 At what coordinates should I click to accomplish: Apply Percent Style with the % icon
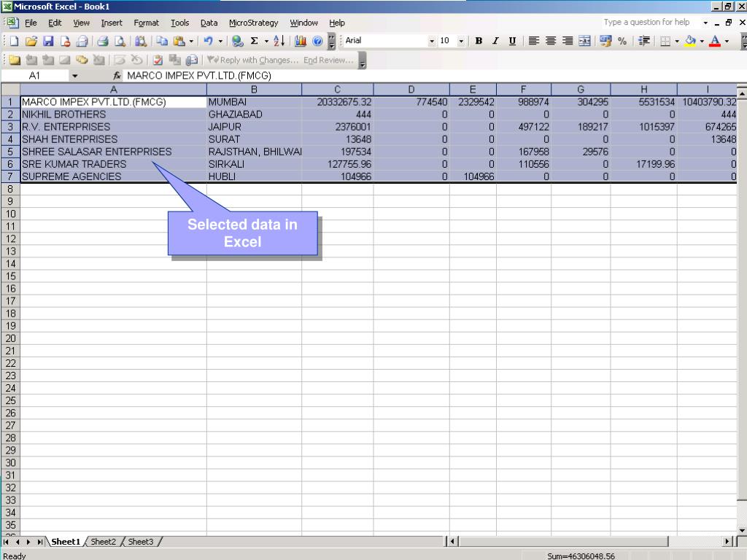622,41
